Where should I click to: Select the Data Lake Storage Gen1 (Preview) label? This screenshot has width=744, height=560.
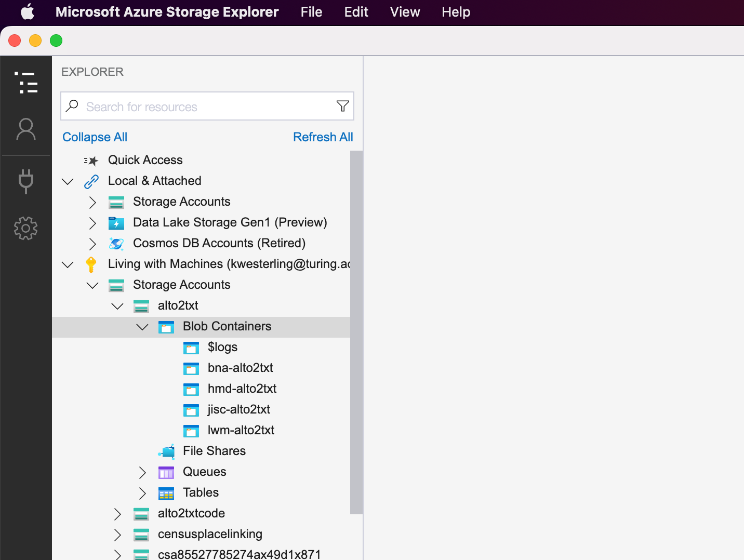[x=230, y=222]
